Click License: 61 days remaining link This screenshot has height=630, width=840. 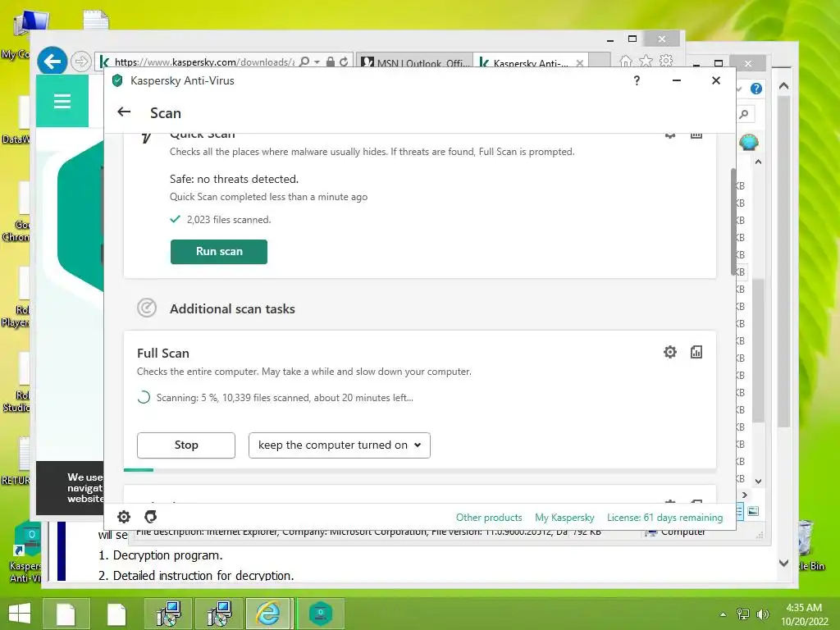(x=664, y=518)
